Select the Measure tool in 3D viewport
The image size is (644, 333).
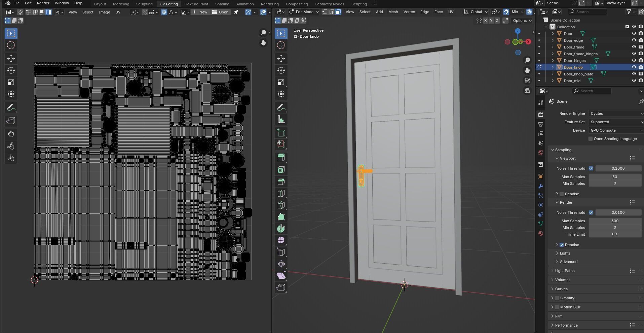pyautogui.click(x=281, y=120)
